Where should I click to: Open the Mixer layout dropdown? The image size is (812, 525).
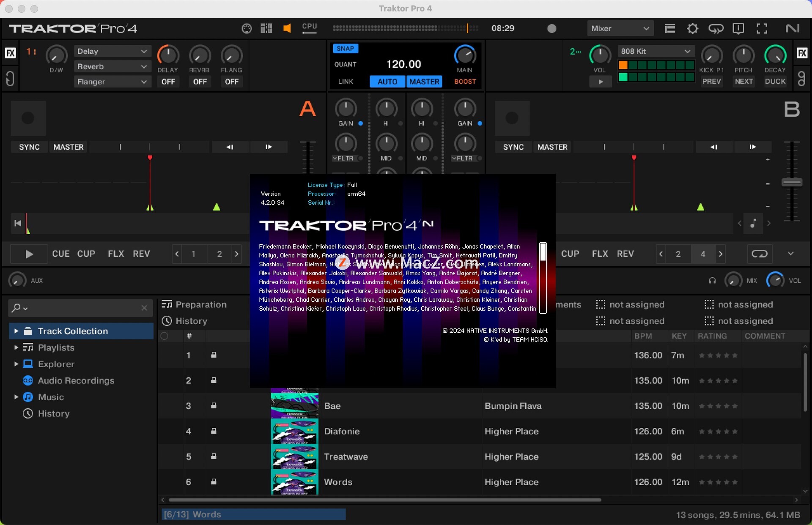[620, 28]
